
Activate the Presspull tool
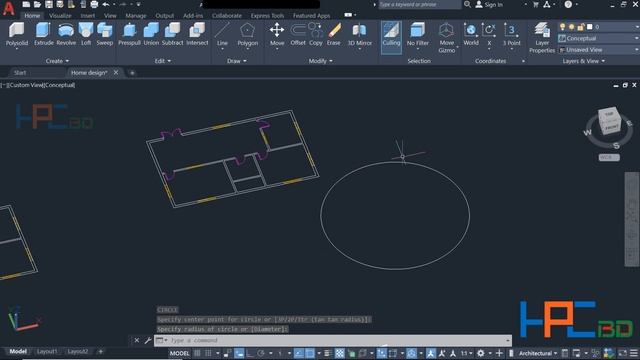point(129,35)
